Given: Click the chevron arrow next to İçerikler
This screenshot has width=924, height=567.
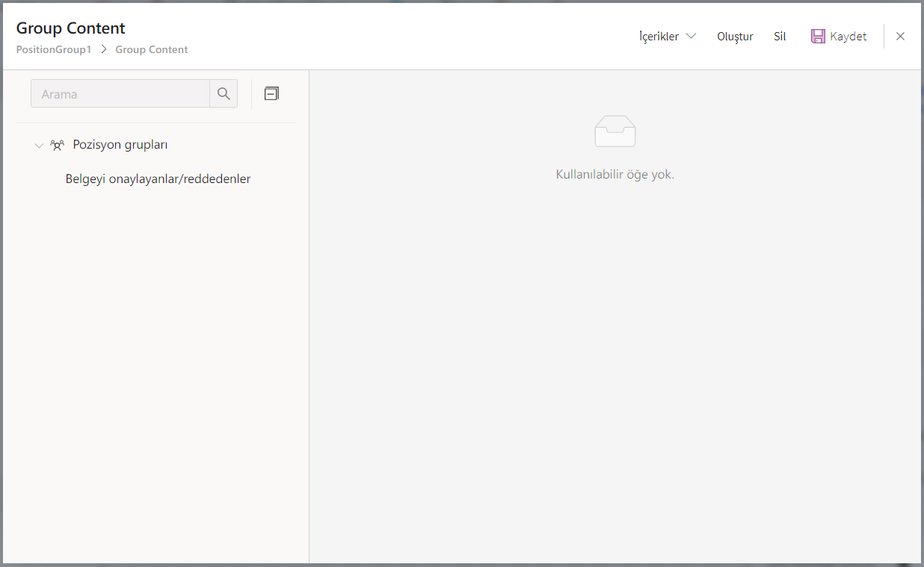Looking at the screenshot, I should 691,37.
